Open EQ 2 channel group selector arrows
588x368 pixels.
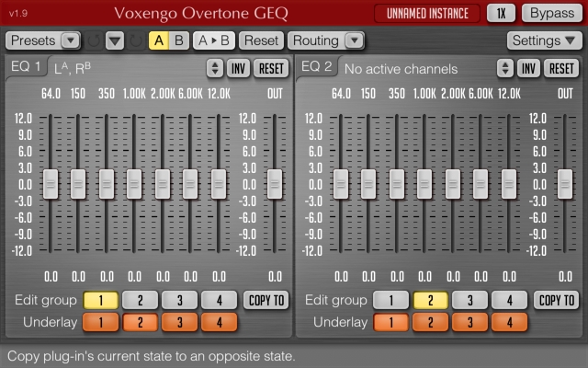[x=505, y=68]
